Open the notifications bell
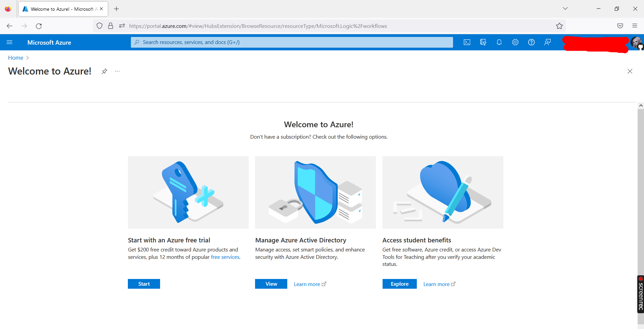Image resolution: width=644 pixels, height=329 pixels. coord(499,42)
